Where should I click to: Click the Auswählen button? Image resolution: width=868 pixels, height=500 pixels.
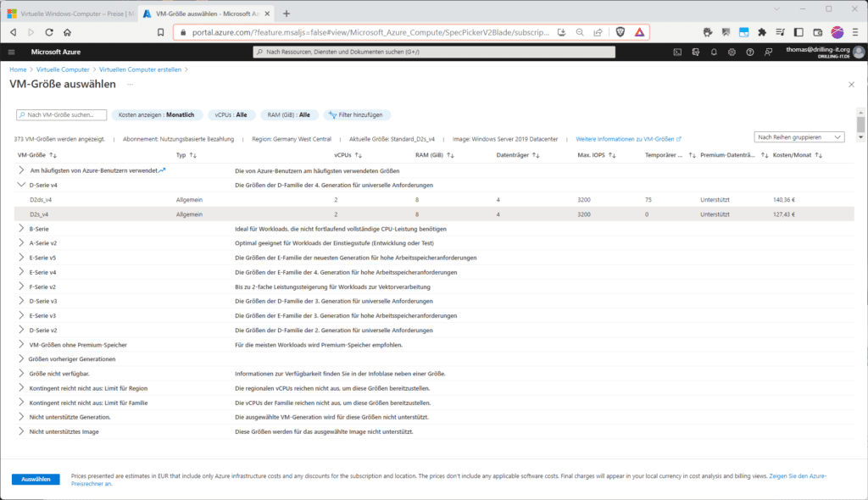pos(36,480)
